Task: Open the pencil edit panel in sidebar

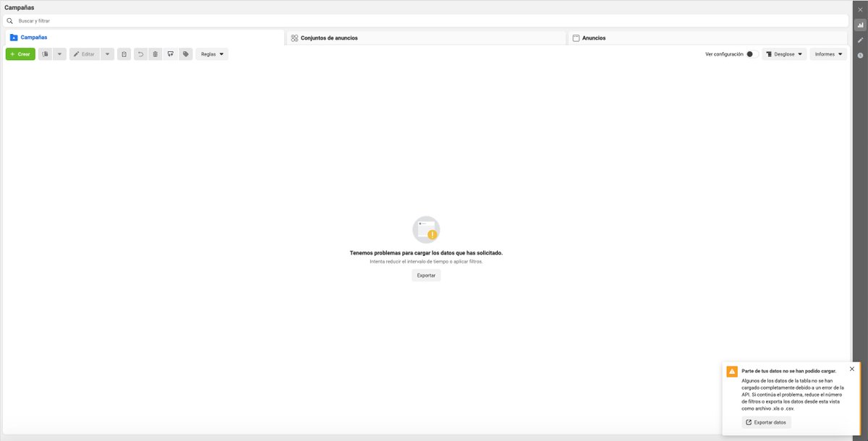Action: point(860,40)
